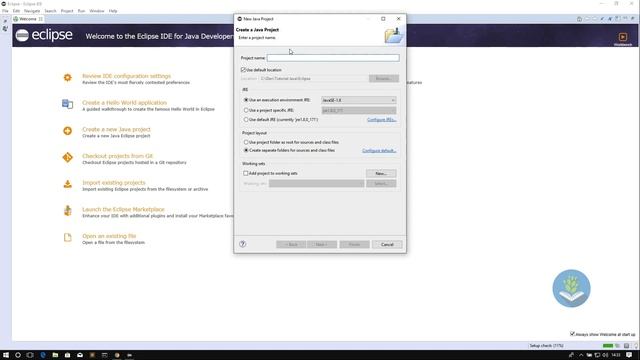Click the Cancel button in the dialog
This screenshot has width=640, height=360.
pyautogui.click(x=387, y=244)
